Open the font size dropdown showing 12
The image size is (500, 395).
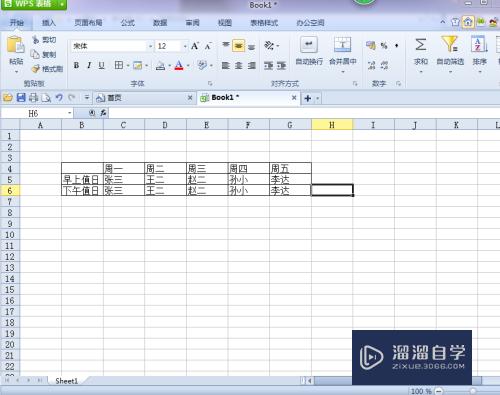pos(185,46)
